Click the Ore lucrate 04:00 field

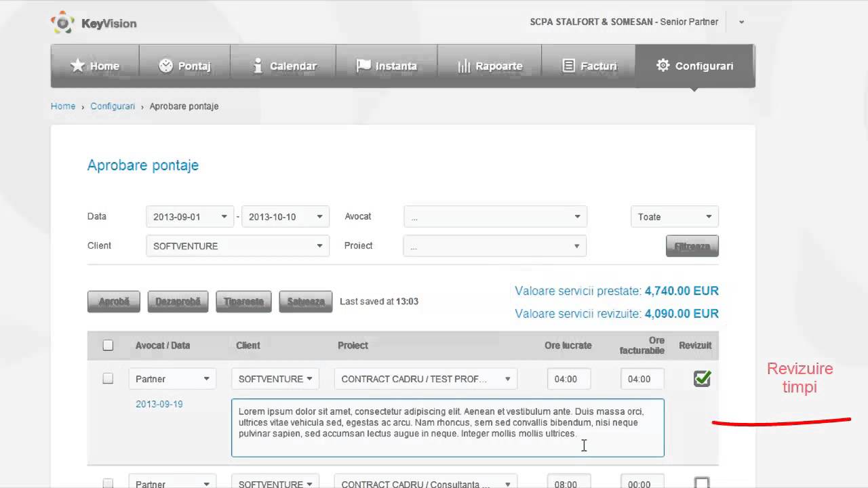[x=569, y=379]
